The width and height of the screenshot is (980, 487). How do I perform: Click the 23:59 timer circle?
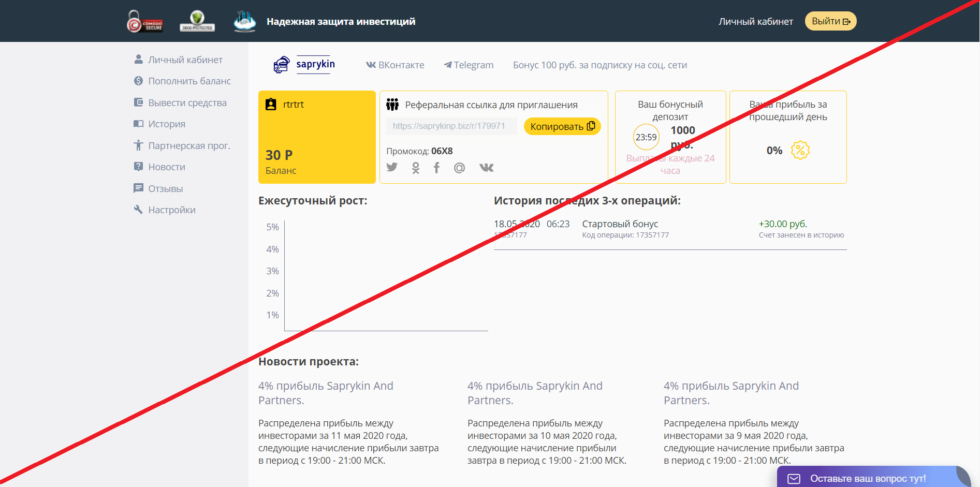pyautogui.click(x=646, y=137)
